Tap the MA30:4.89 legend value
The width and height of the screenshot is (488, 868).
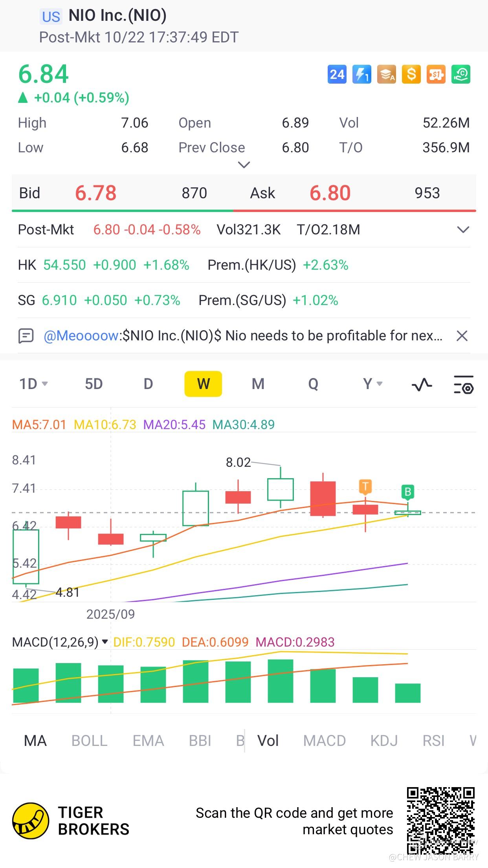[x=244, y=425]
